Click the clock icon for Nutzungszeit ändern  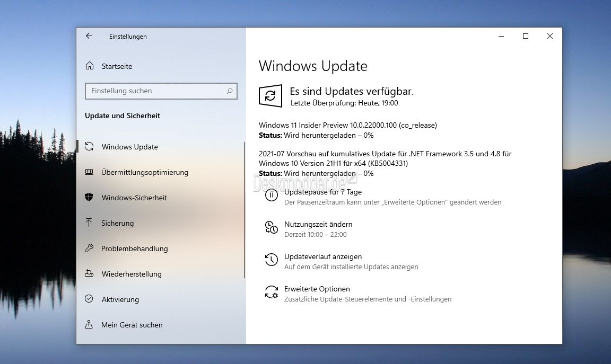[x=271, y=227]
